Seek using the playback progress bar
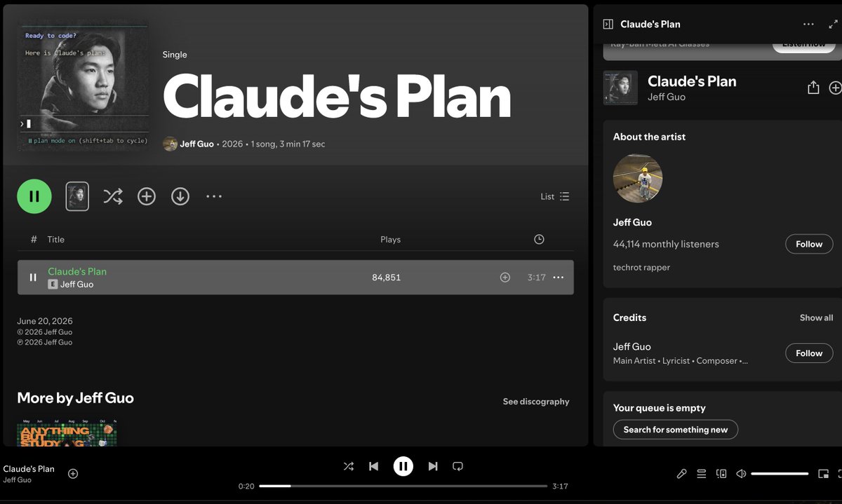842x504 pixels. point(403,486)
